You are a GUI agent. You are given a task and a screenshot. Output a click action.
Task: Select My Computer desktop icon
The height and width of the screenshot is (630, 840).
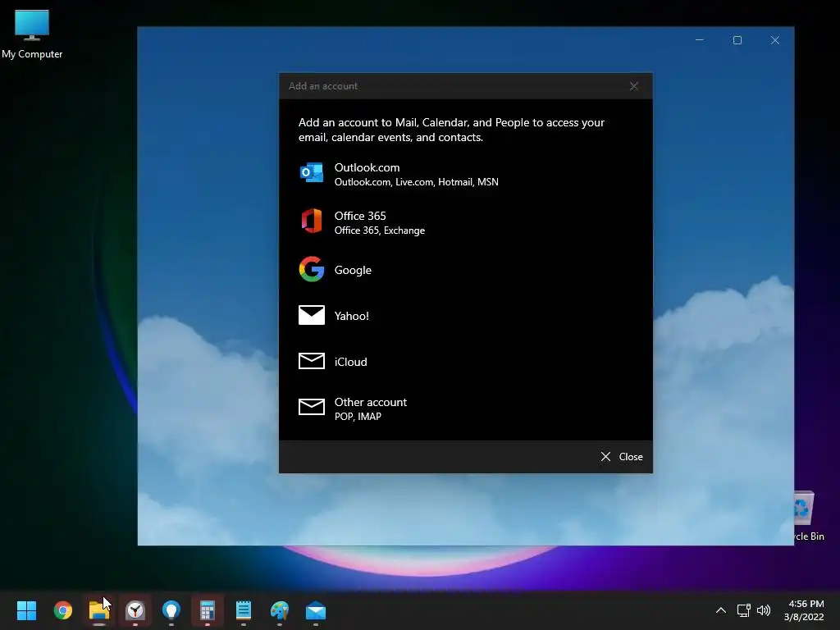32,34
